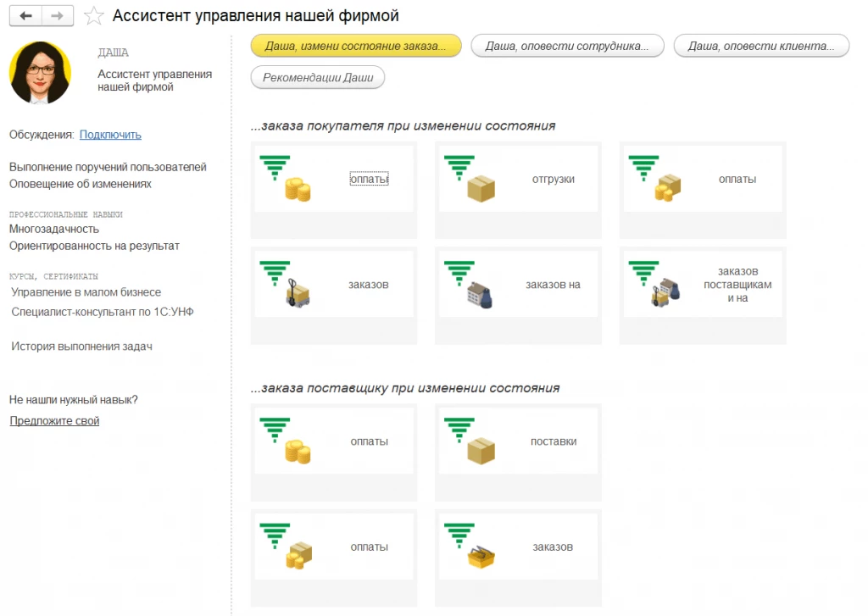The width and height of the screenshot is (868, 616).
Task: Click the forward arrow navigation button
Action: (58, 16)
